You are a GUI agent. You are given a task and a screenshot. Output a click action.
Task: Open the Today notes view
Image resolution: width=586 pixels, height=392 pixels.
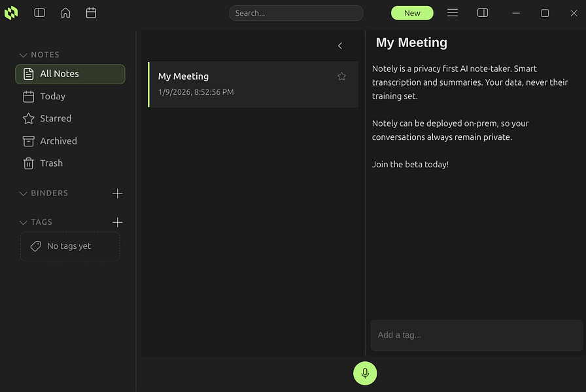pos(70,96)
